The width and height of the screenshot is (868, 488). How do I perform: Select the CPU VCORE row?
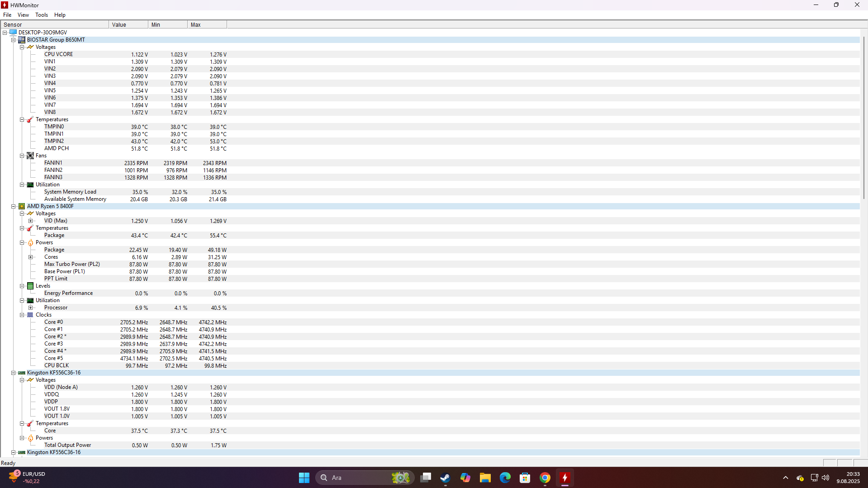[x=430, y=54]
